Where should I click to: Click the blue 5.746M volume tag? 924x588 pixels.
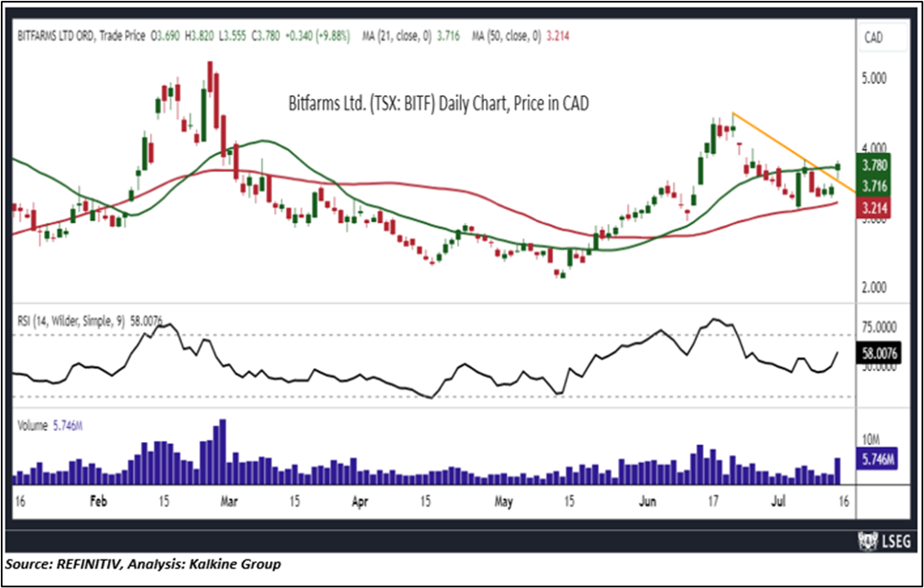[x=878, y=460]
